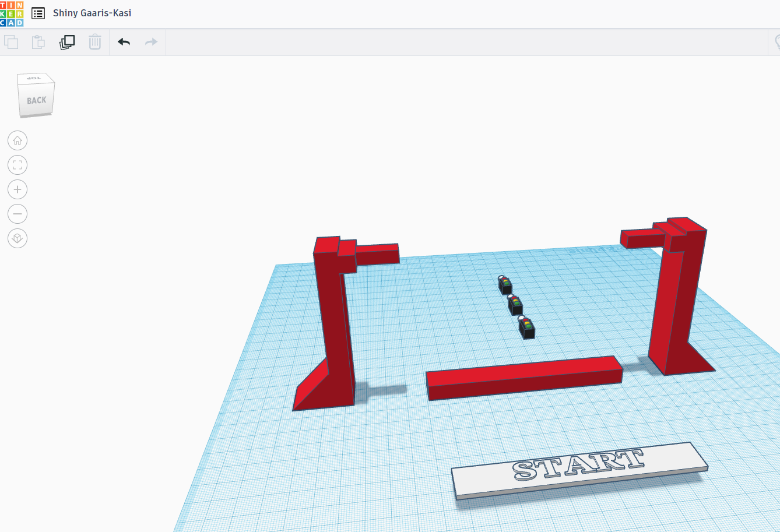
Task: Select the arm on the left post
Action: pyautogui.click(x=377, y=255)
